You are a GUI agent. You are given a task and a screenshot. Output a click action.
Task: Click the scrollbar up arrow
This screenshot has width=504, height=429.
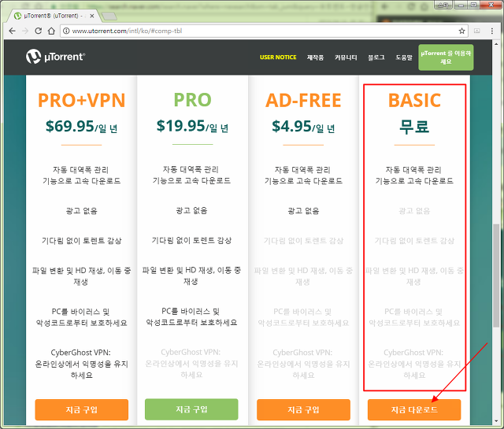(x=497, y=44)
